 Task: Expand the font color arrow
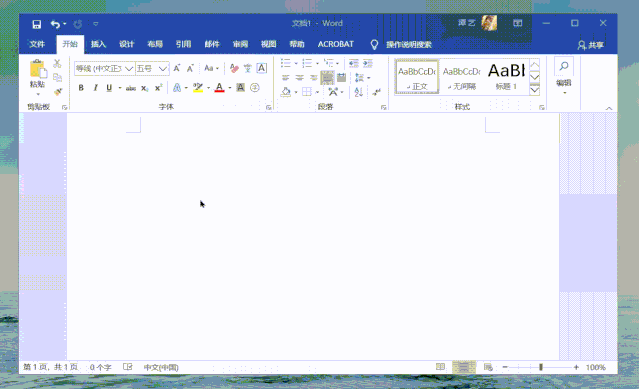tap(230, 88)
